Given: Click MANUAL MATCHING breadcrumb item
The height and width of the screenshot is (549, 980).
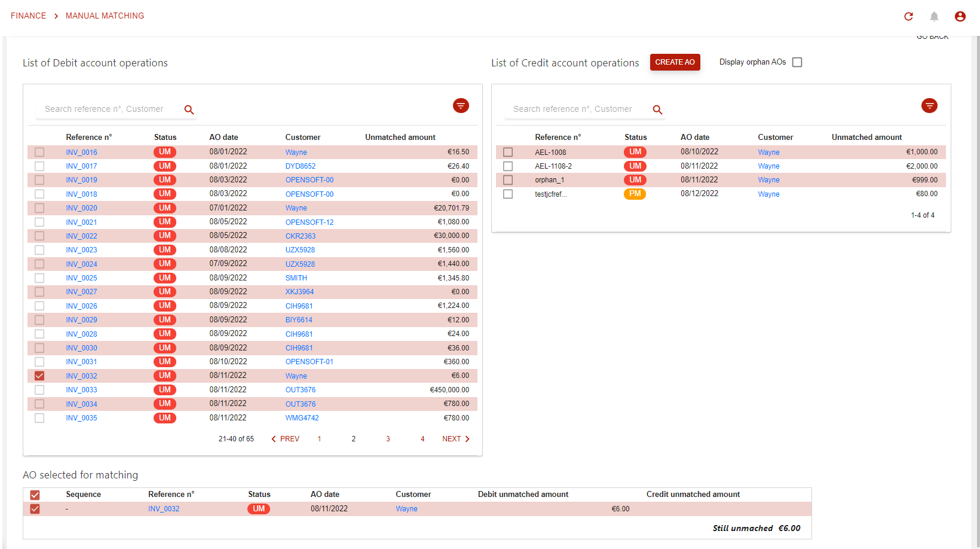Looking at the screenshot, I should point(105,16).
